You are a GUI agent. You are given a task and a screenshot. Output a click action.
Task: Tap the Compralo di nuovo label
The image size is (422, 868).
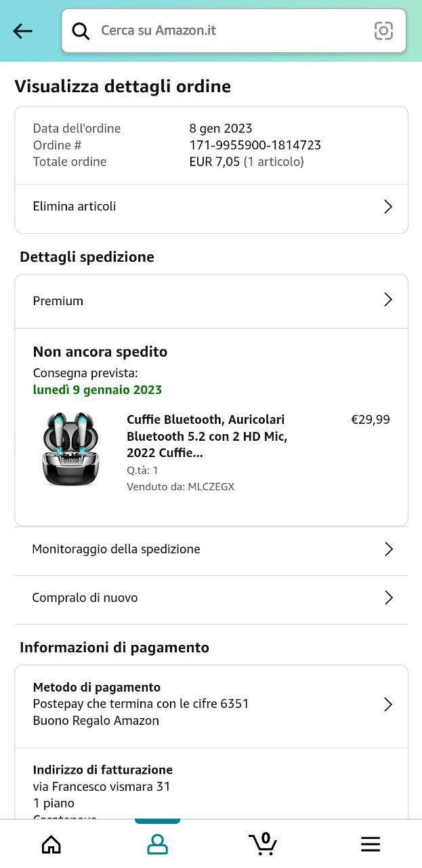[x=85, y=597]
